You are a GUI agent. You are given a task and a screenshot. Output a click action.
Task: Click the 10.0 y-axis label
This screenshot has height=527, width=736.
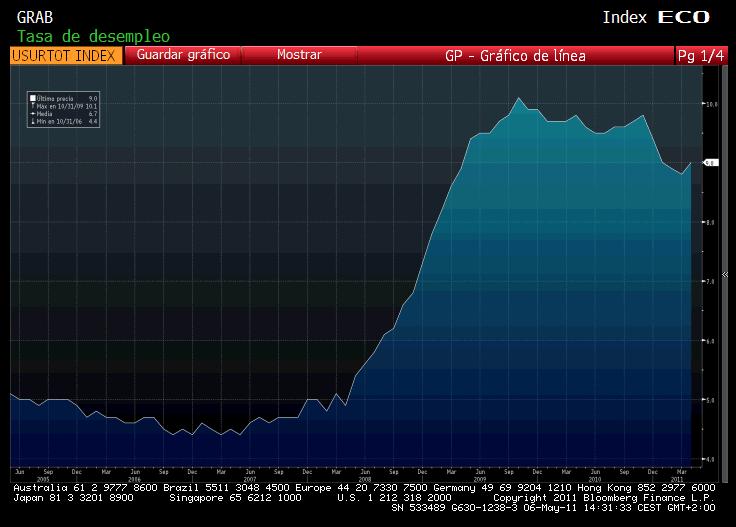(712, 104)
